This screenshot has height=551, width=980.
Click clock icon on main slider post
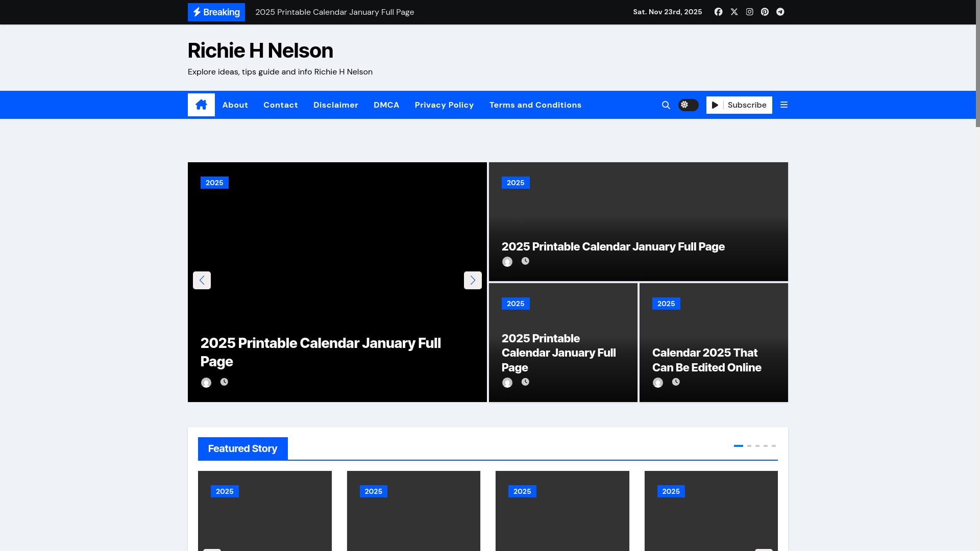(x=224, y=382)
